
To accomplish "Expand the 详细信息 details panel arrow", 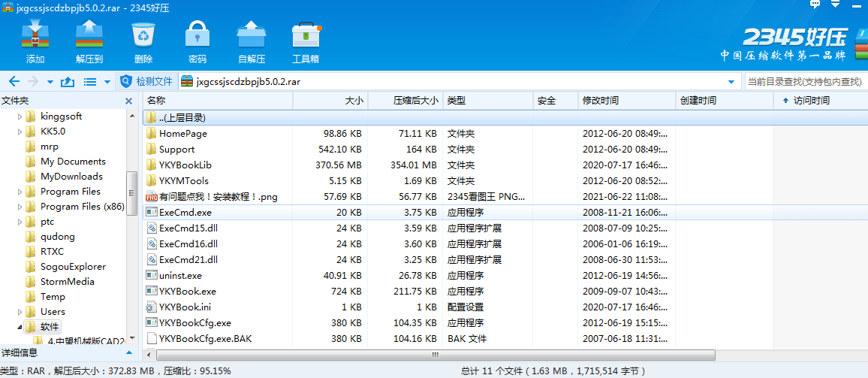I will (x=129, y=352).
